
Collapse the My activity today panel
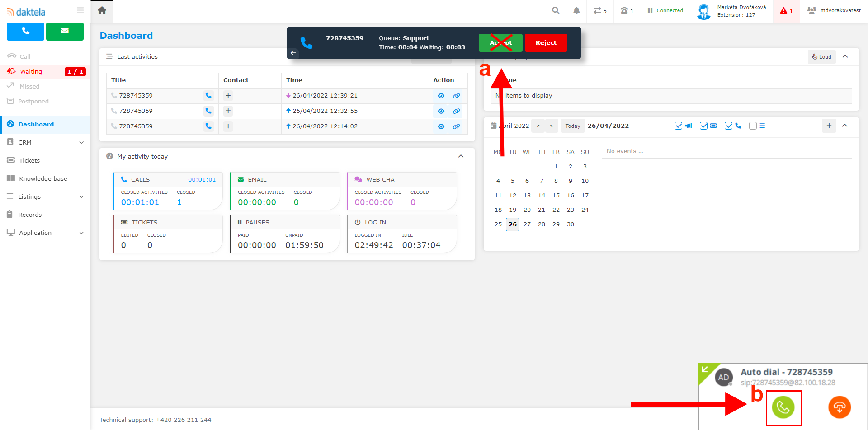(x=461, y=156)
